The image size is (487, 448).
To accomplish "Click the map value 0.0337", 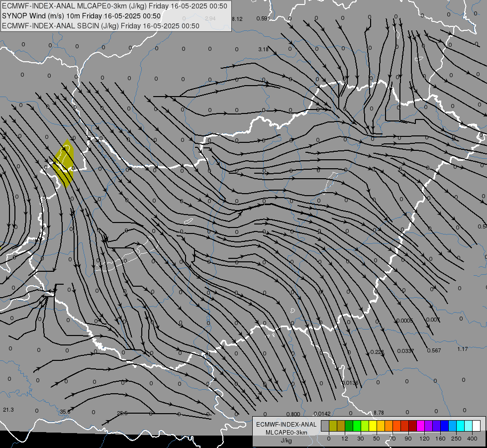I will (x=405, y=351).
